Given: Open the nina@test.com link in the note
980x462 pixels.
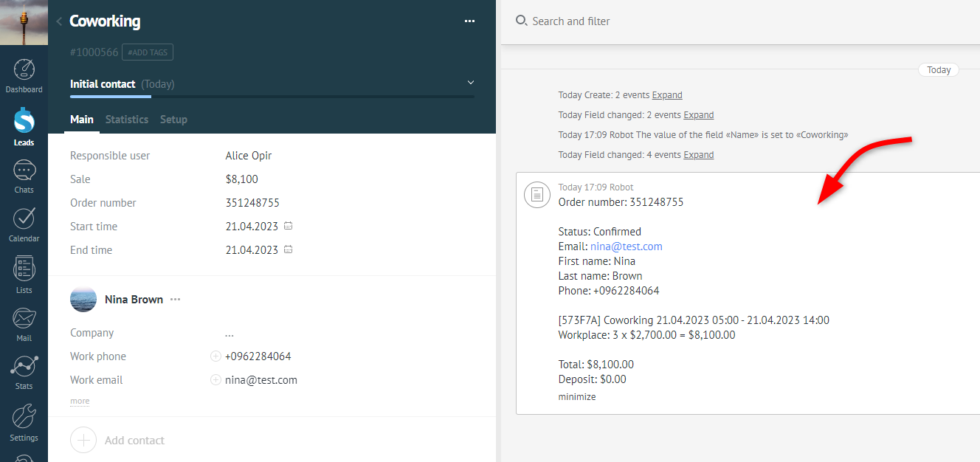Looking at the screenshot, I should click(627, 246).
